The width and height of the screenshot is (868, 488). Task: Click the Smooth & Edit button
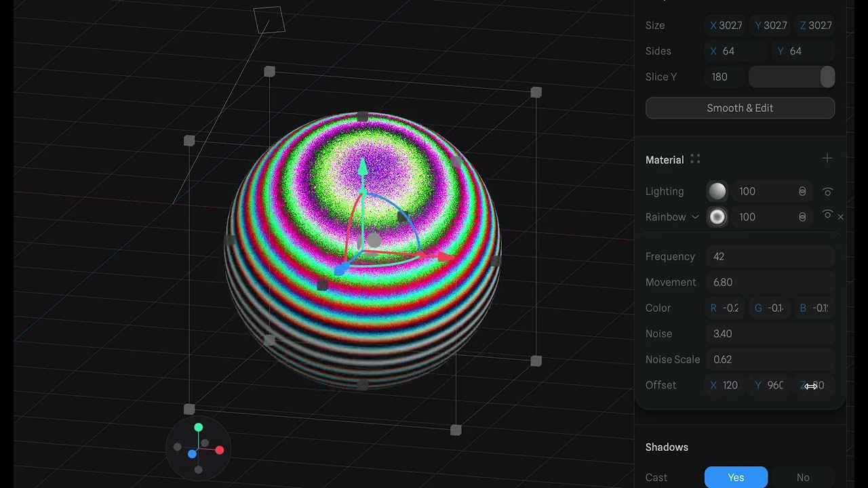(740, 108)
